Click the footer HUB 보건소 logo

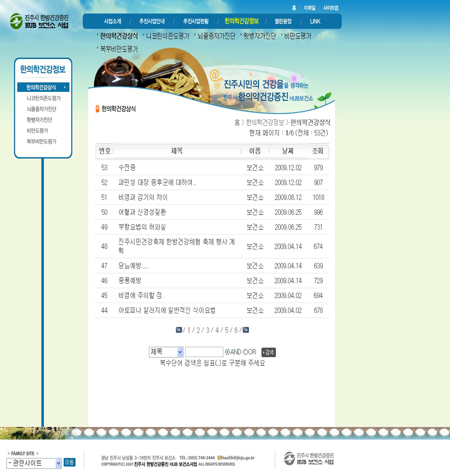click(x=309, y=458)
